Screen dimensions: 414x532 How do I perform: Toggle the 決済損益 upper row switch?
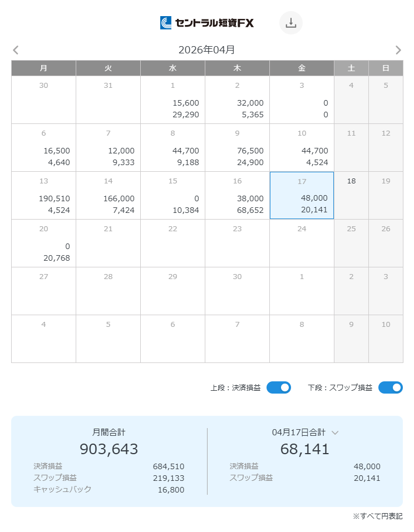[278, 387]
